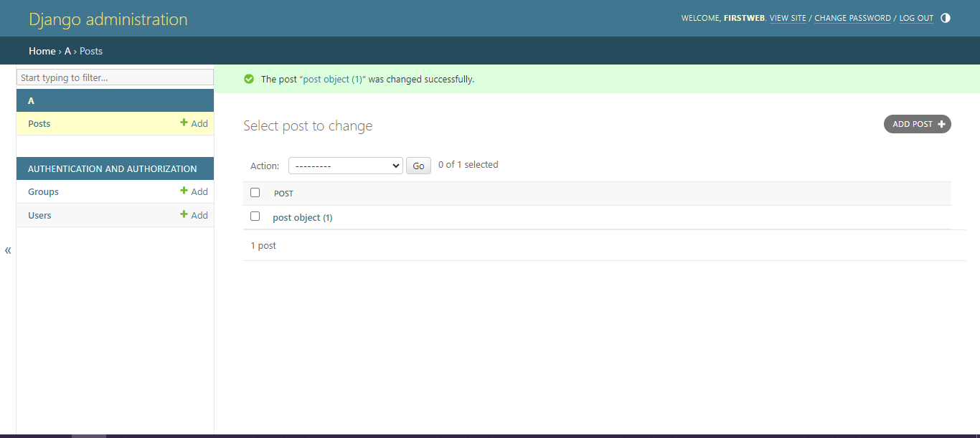Open post object (1) from the list
The width and height of the screenshot is (980, 438).
pos(302,217)
